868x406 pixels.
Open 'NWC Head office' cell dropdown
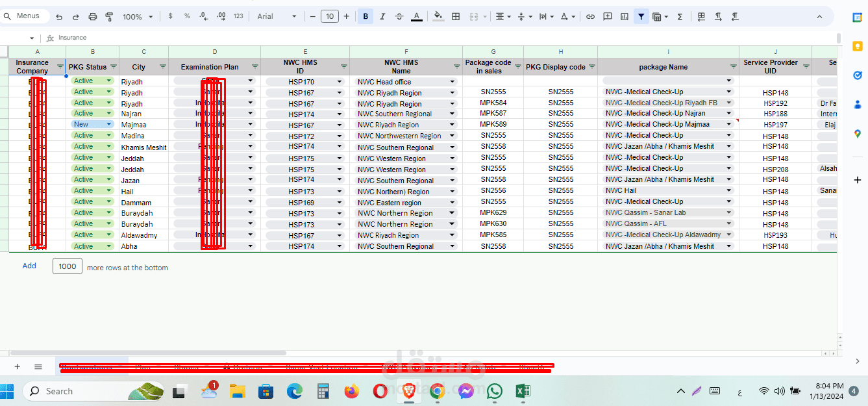click(454, 82)
